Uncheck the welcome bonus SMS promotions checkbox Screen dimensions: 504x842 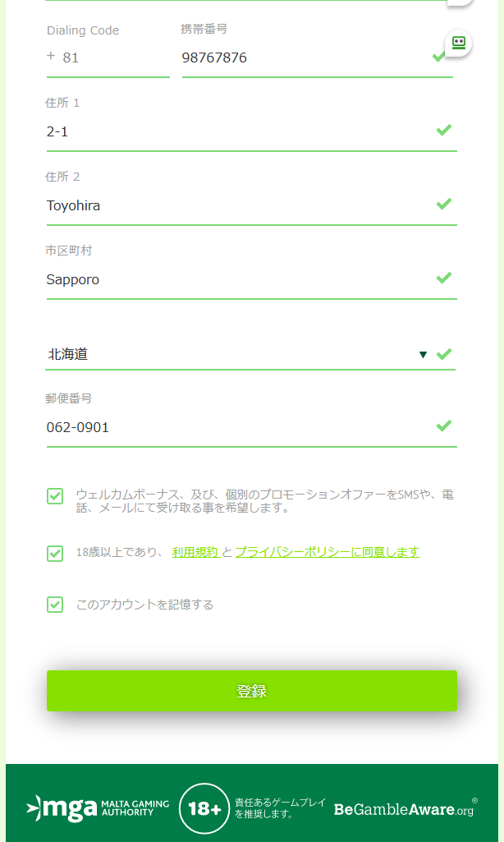55,495
